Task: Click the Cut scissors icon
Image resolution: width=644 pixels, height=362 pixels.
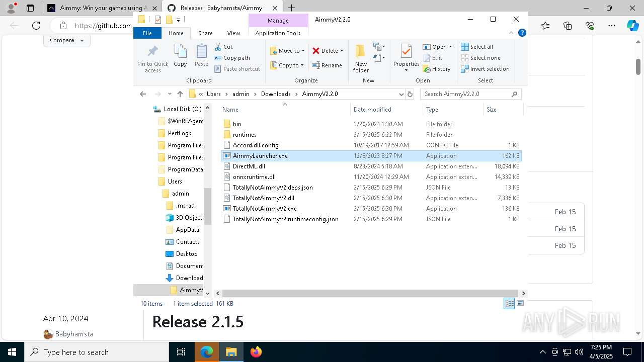Action: [218, 47]
